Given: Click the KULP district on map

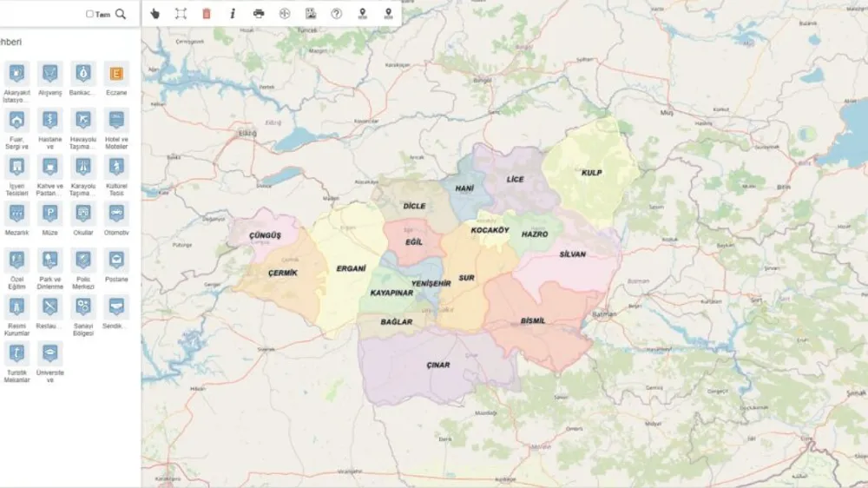Looking at the screenshot, I should pyautogui.click(x=591, y=173).
